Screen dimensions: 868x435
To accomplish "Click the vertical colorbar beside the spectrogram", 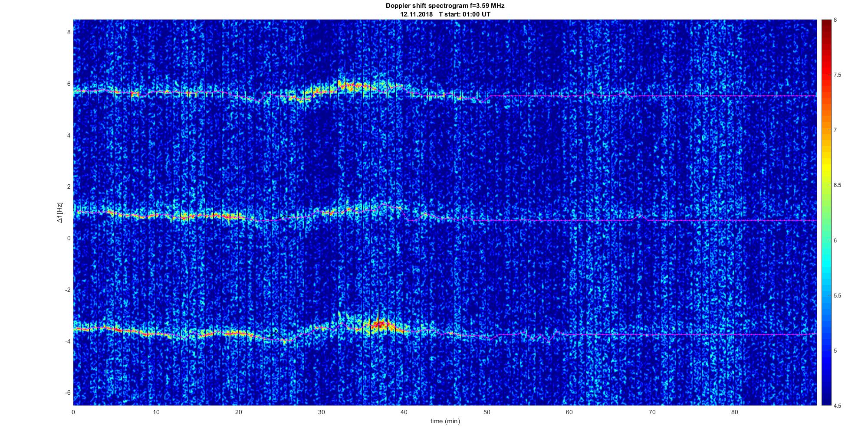I will coord(826,213).
